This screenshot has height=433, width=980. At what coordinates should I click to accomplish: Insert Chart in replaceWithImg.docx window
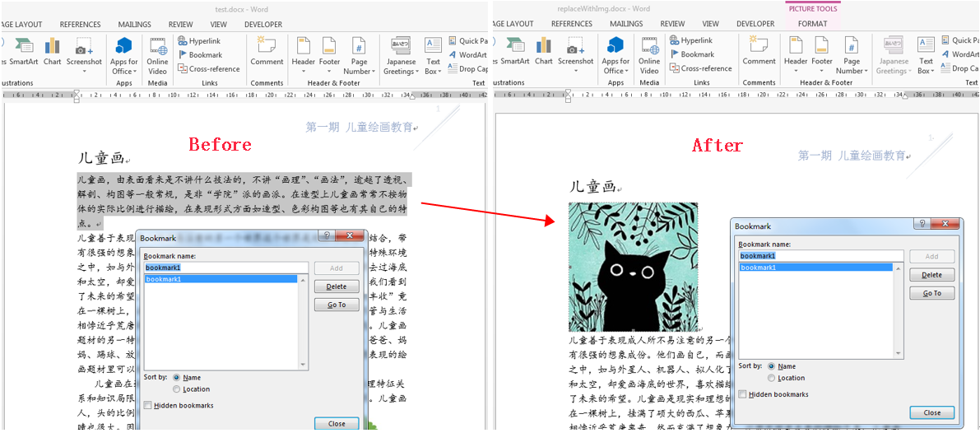(544, 51)
